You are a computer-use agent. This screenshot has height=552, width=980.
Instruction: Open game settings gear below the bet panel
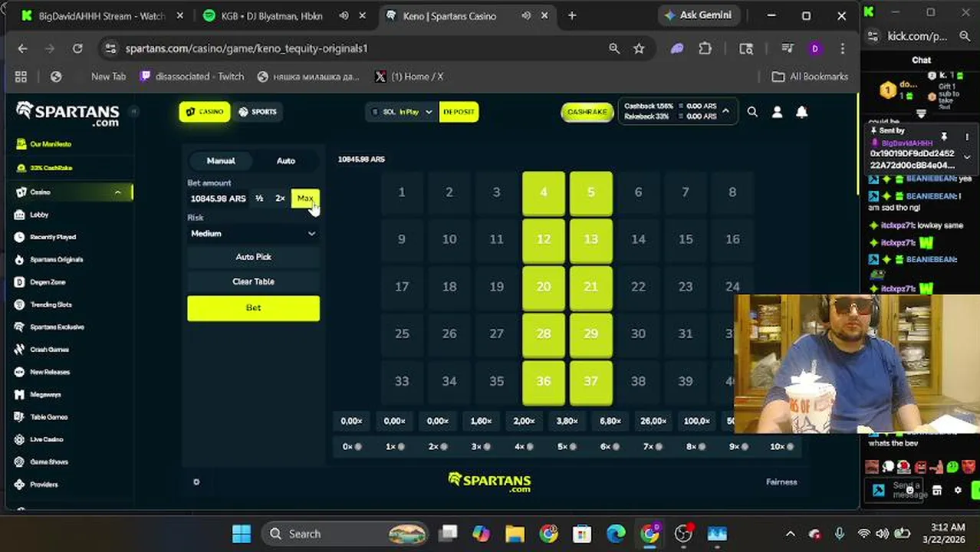(x=196, y=481)
